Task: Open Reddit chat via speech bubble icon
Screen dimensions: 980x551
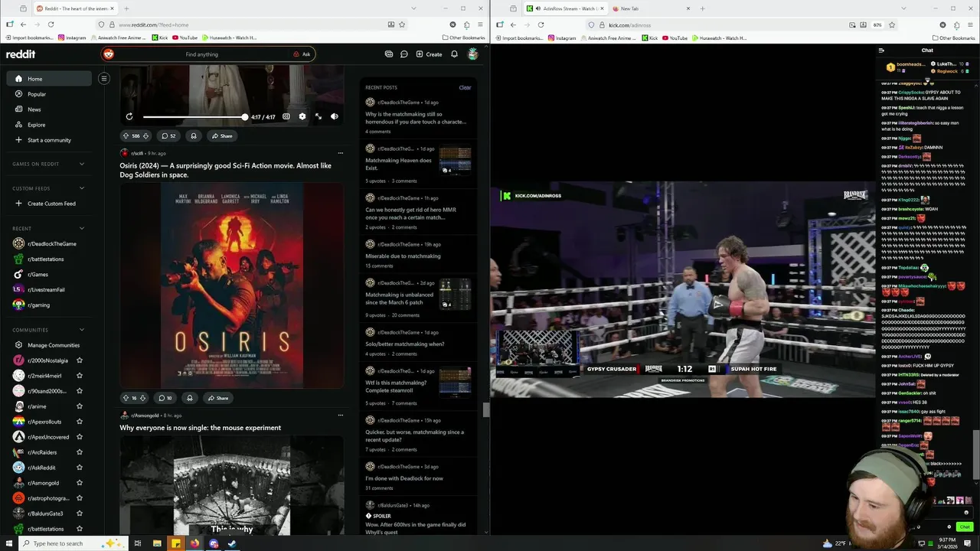Action: 403,54
